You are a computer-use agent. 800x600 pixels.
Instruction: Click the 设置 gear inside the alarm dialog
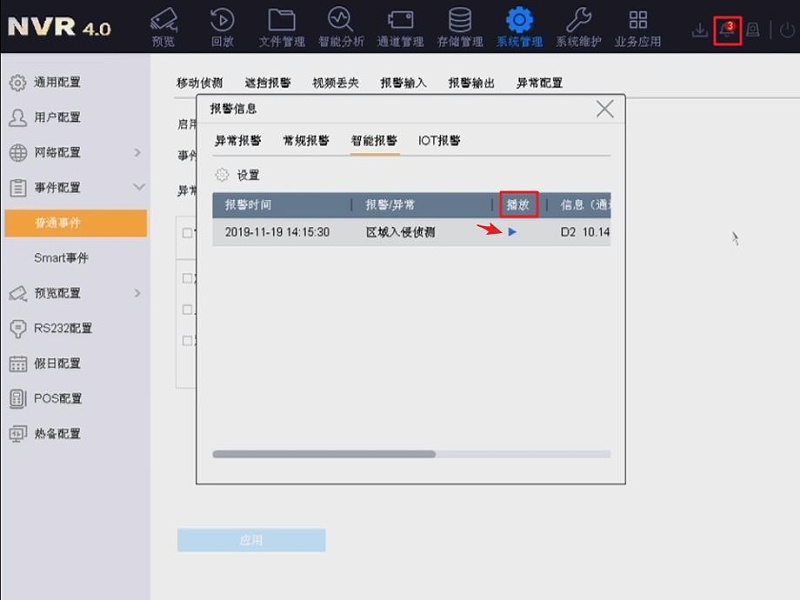tap(232, 173)
